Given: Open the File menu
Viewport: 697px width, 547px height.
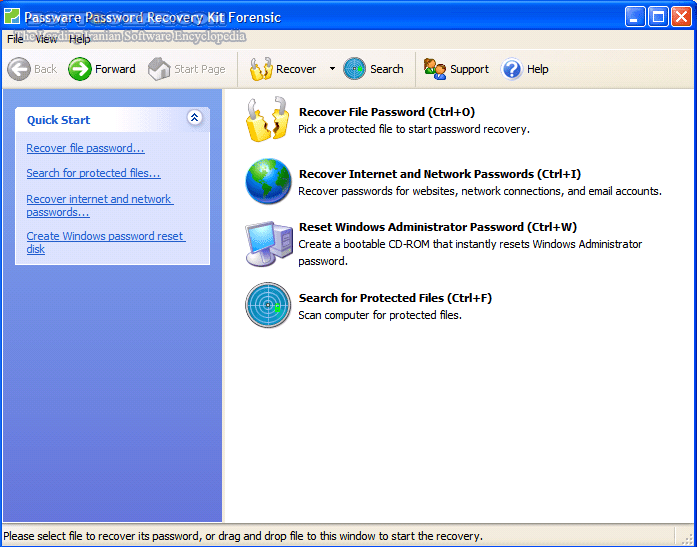Looking at the screenshot, I should (15, 40).
